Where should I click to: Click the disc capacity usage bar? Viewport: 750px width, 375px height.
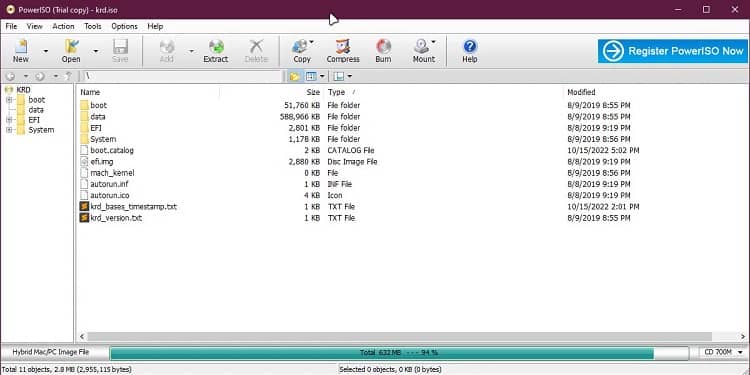399,353
